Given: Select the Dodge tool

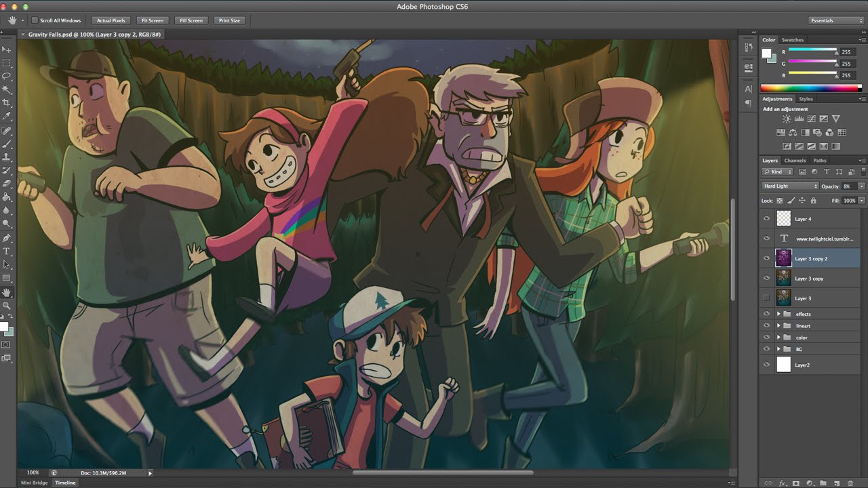Looking at the screenshot, I should [7, 224].
